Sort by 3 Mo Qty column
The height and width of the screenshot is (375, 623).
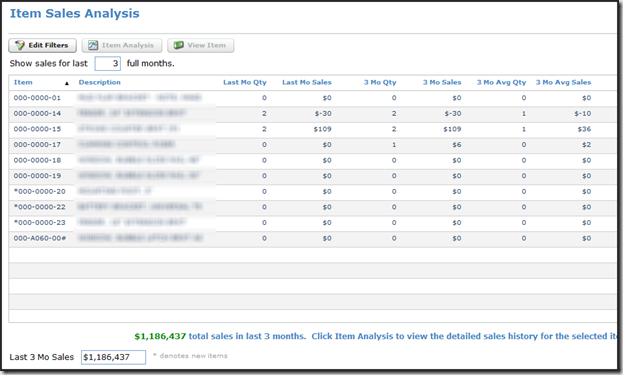coord(380,82)
